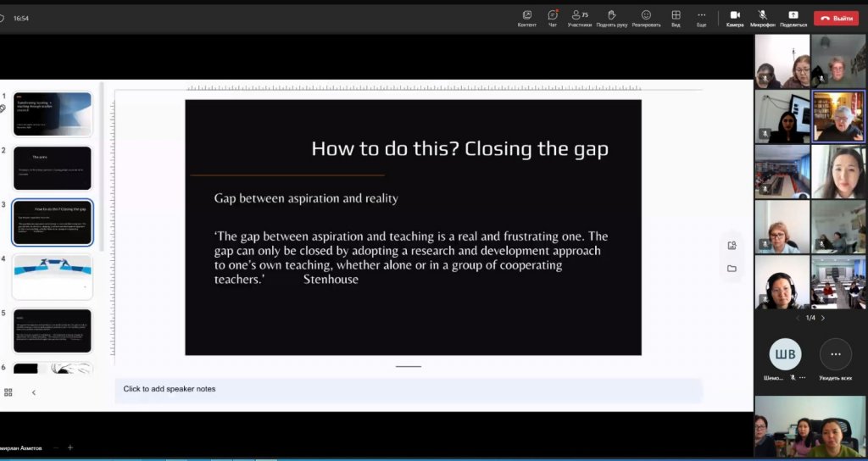Open the Чат chat panel
Screen dimensions: 868x461
[x=553, y=15]
